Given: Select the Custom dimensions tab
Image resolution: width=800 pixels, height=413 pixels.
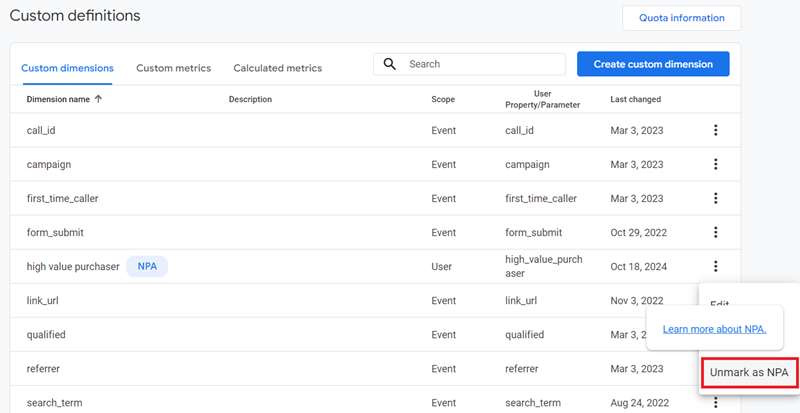Looking at the screenshot, I should (x=67, y=68).
